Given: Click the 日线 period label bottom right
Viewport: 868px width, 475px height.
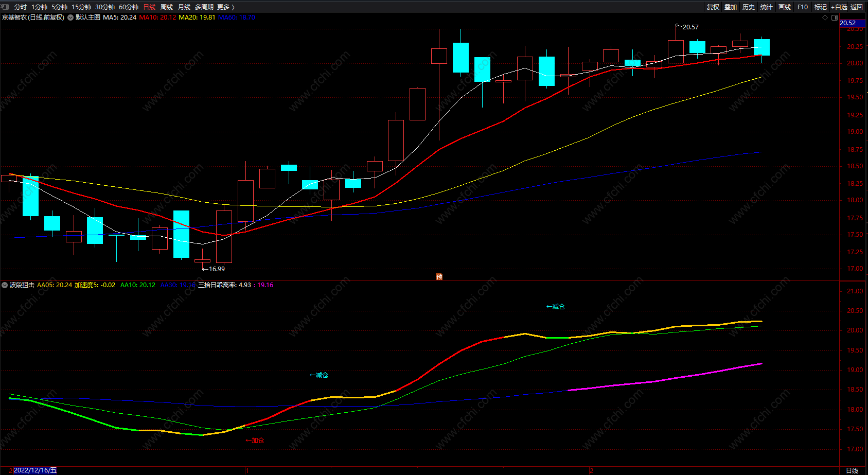Looking at the screenshot, I should [x=852, y=470].
